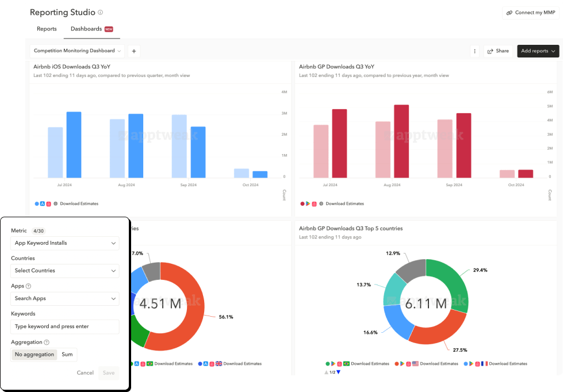
Task: Open the App Keyword Installs metric dropdown
Action: coord(65,243)
